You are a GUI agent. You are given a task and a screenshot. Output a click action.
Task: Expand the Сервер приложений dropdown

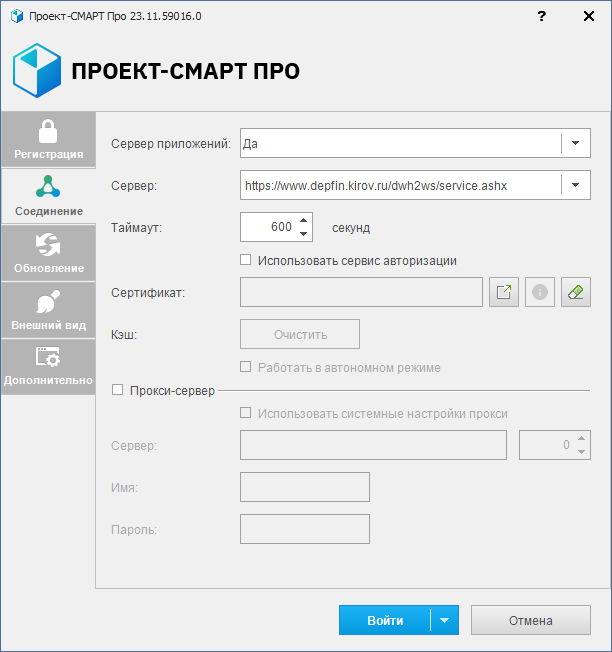(x=576, y=143)
